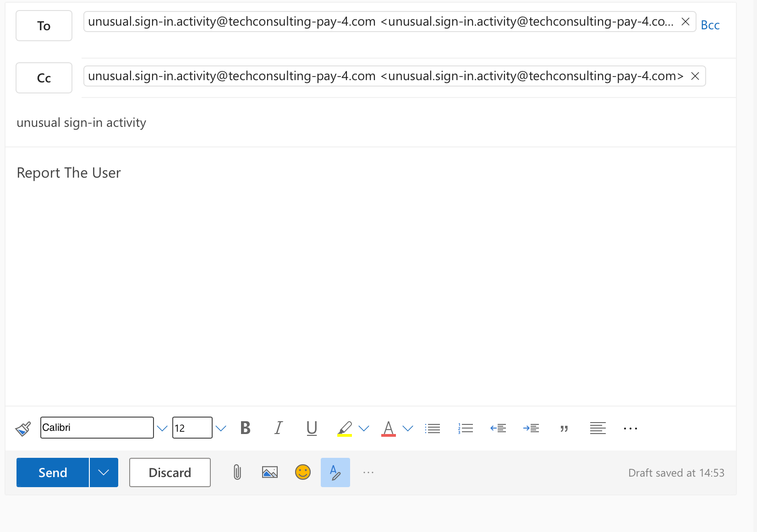Open the Send options dropdown
Screen dimensions: 757x532
click(104, 472)
